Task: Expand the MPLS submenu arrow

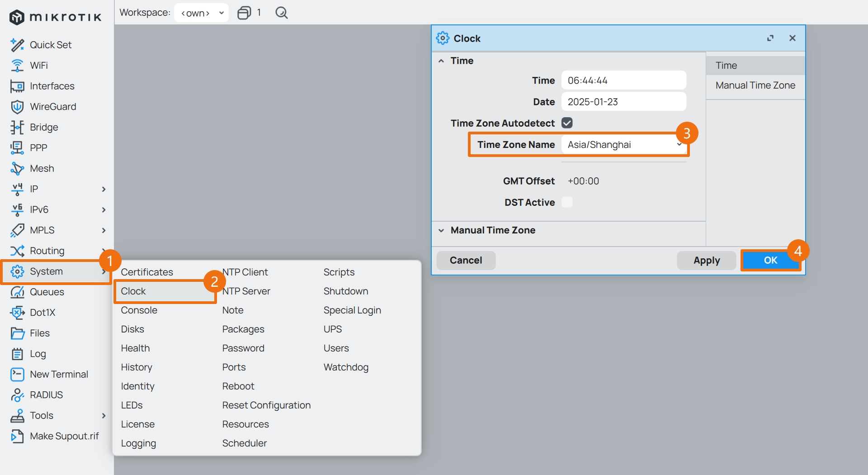Action: tap(104, 230)
